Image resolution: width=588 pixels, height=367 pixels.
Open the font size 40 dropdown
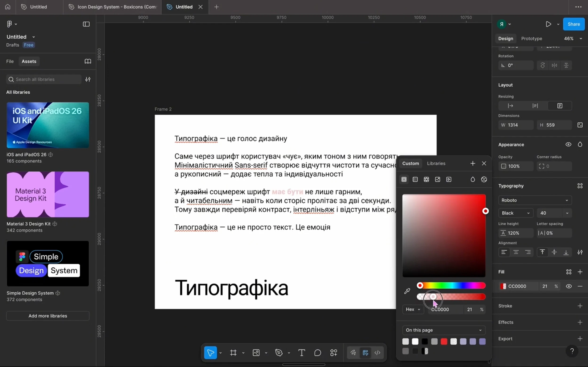(x=567, y=213)
